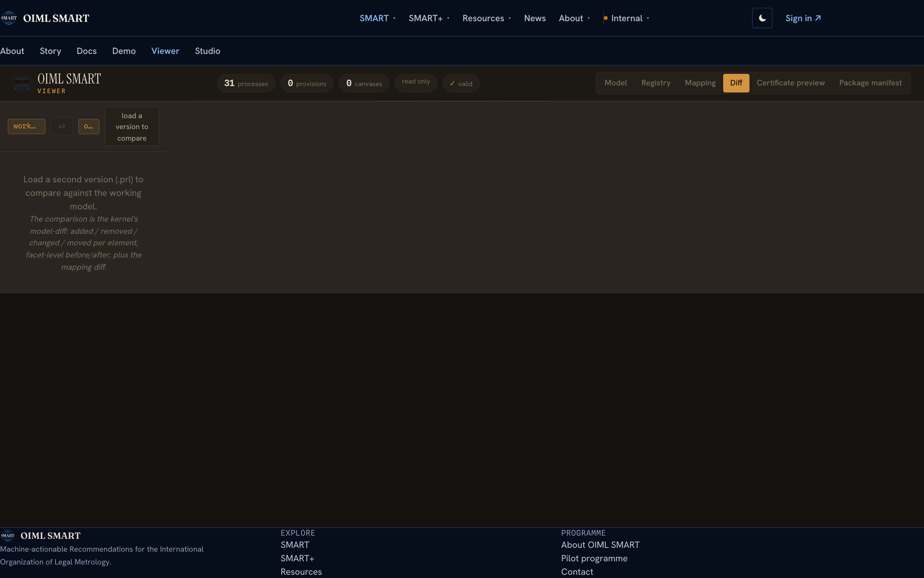Show the Mapping view tab
The image size is (924, 578).
[x=700, y=83]
